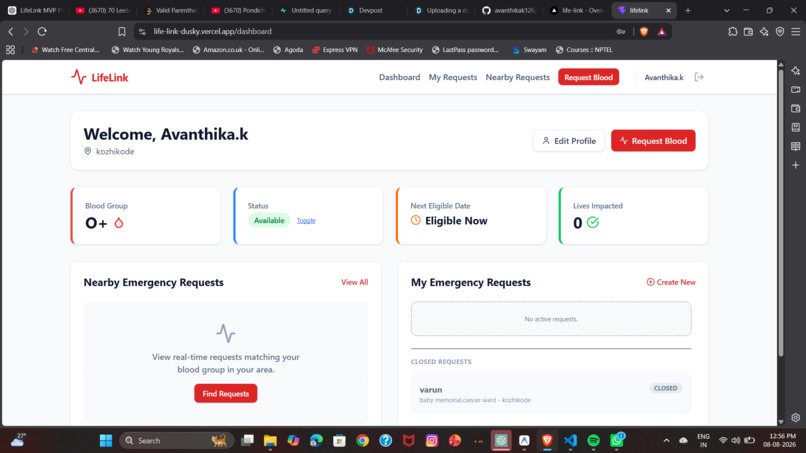Bookmark this page with the bookmark icon
This screenshot has width=806, height=453.
[x=122, y=31]
